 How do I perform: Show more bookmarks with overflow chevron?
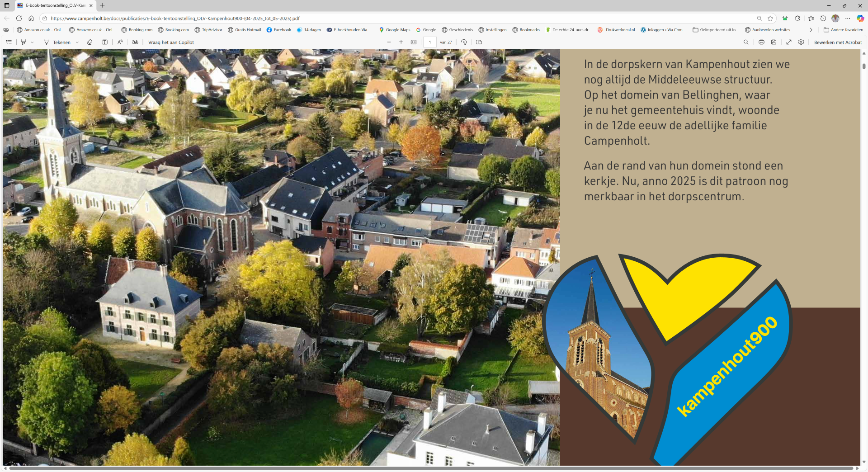click(811, 30)
